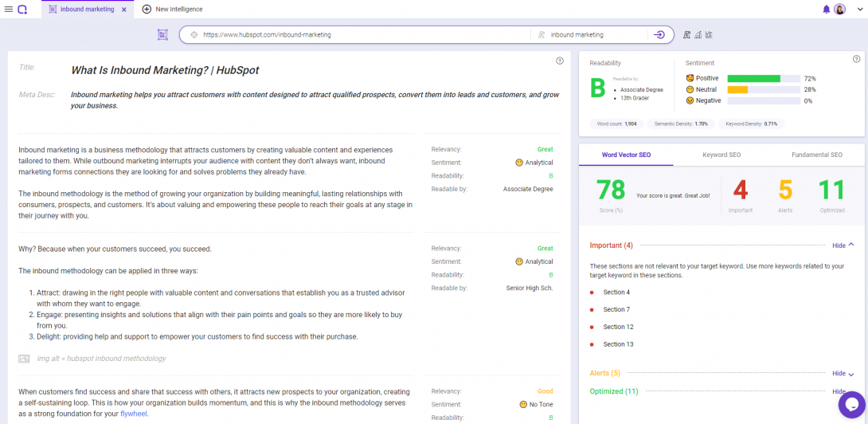Select the Word Vector SEO tab

pyautogui.click(x=626, y=155)
